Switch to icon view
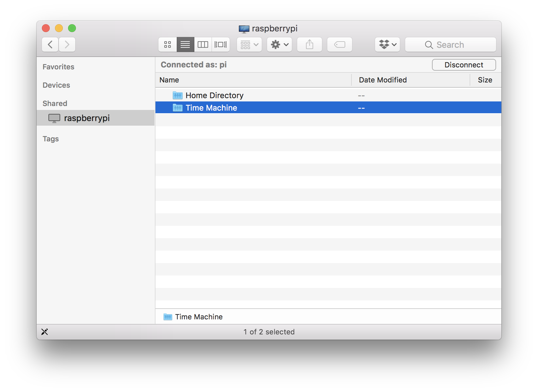Image resolution: width=538 pixels, height=392 pixels. 168,45
